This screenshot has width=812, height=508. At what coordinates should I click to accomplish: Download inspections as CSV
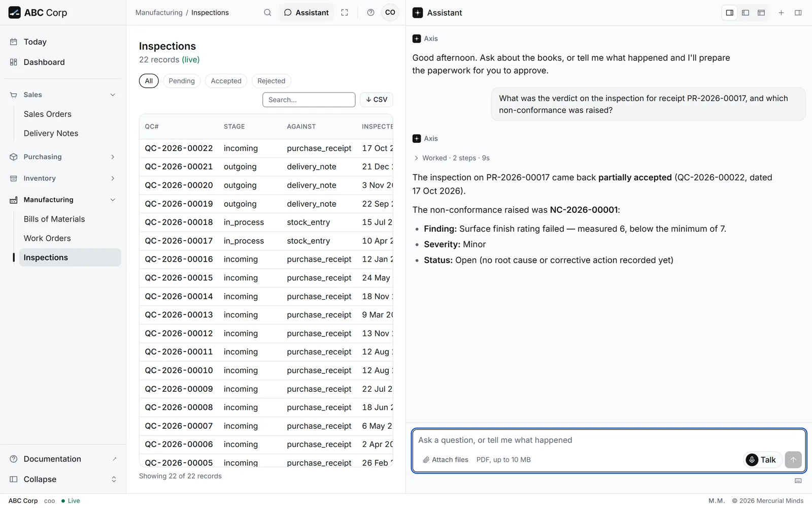pos(377,100)
